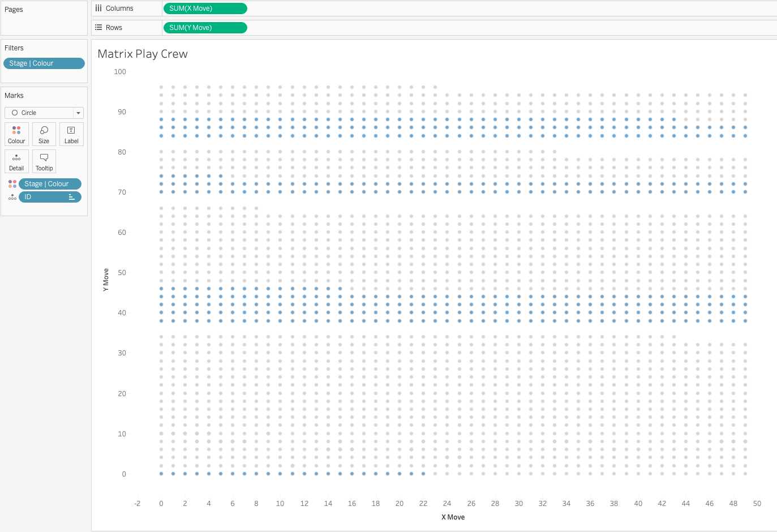Image resolution: width=777 pixels, height=532 pixels.
Task: Open the Tooltip editor button
Action: point(44,161)
